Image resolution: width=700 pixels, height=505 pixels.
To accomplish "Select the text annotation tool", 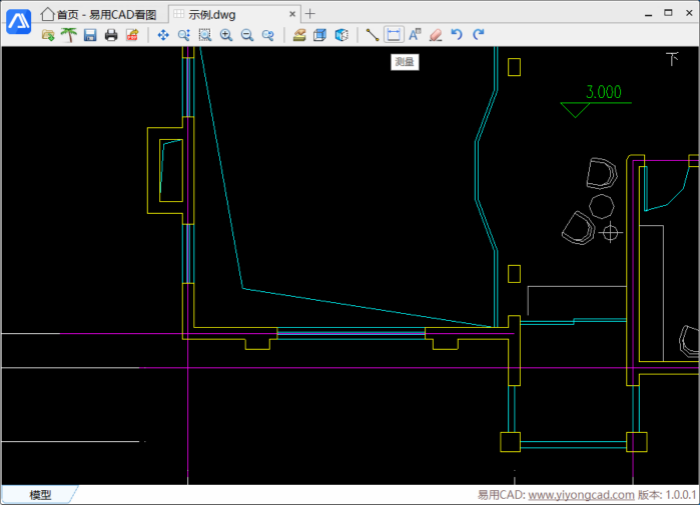I will pos(415,35).
